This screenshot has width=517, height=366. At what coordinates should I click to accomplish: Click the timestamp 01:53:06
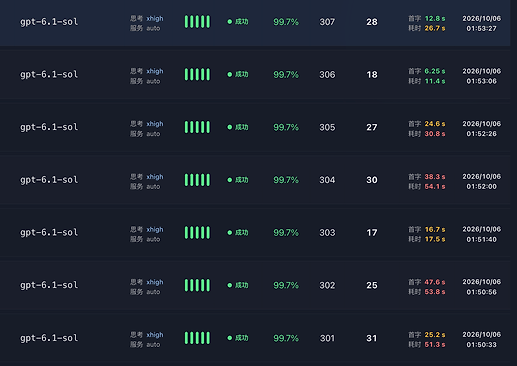coord(481,81)
